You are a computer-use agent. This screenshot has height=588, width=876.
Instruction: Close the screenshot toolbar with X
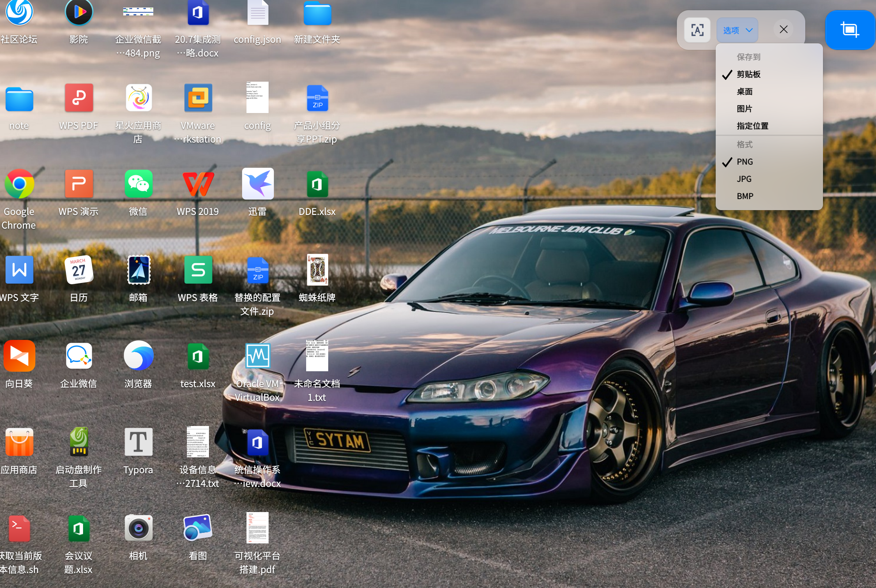784,30
